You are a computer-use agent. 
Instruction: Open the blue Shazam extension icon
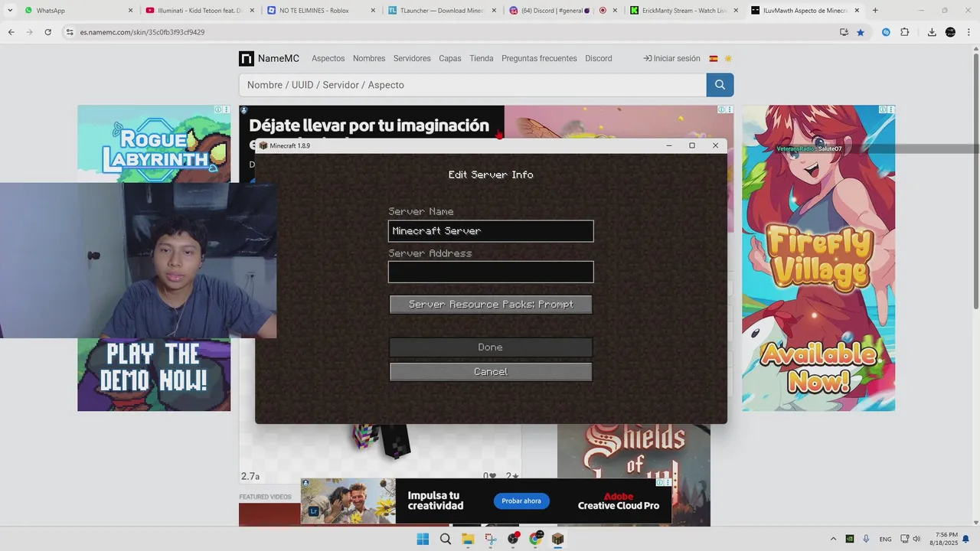click(886, 32)
